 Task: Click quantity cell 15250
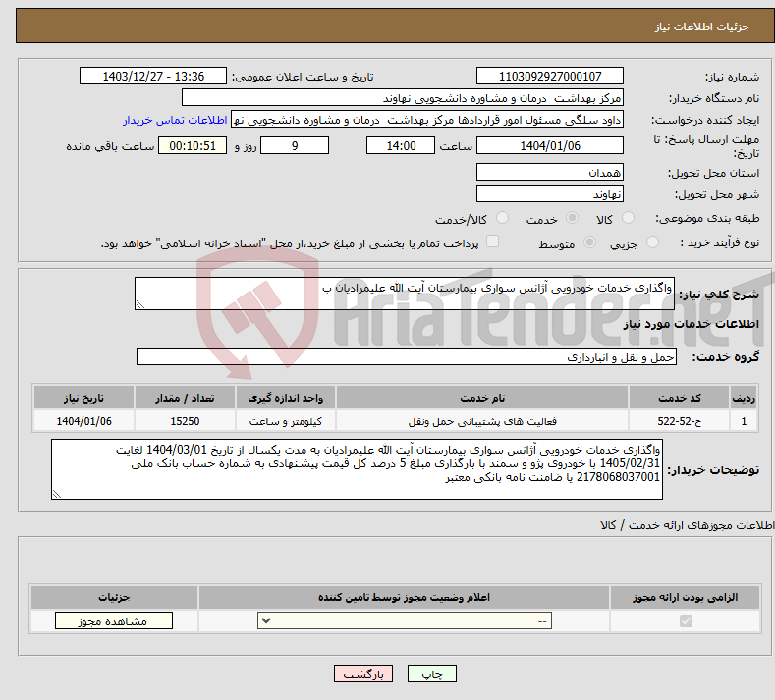click(x=185, y=421)
